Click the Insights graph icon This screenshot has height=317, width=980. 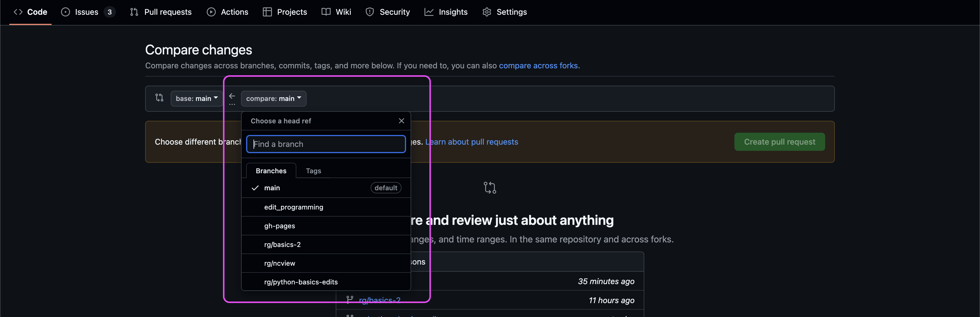click(x=429, y=12)
